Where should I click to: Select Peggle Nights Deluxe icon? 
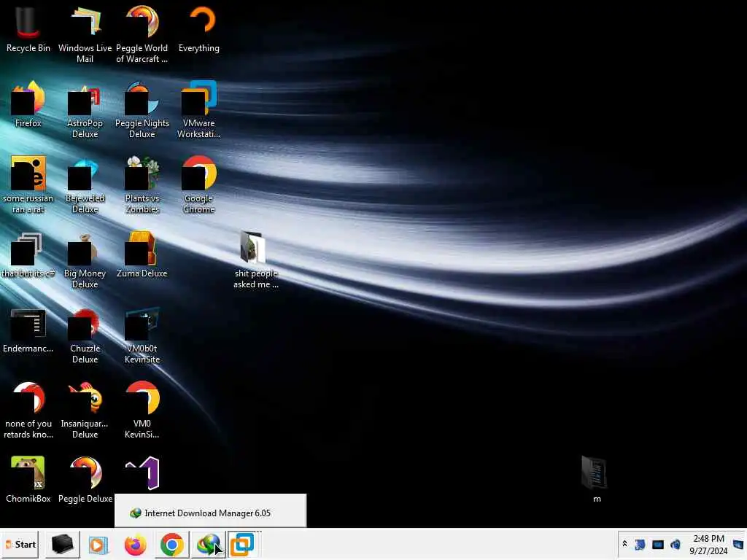(x=142, y=111)
